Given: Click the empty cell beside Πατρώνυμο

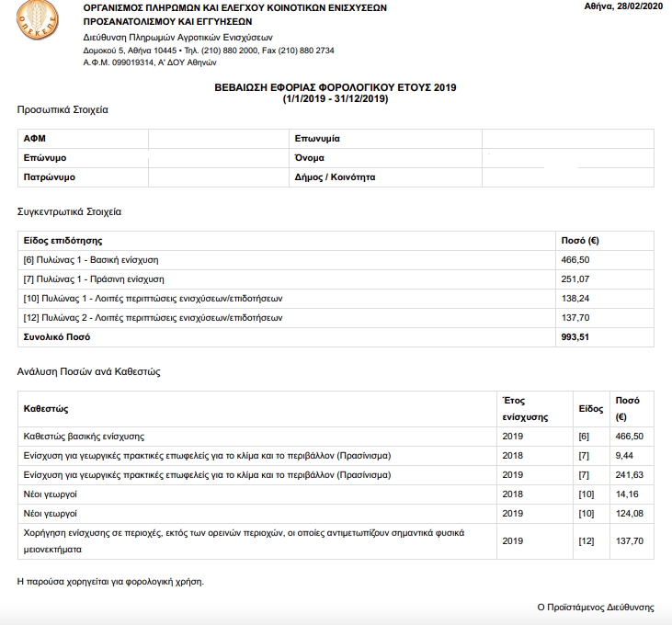Looking at the screenshot, I should (x=216, y=177).
